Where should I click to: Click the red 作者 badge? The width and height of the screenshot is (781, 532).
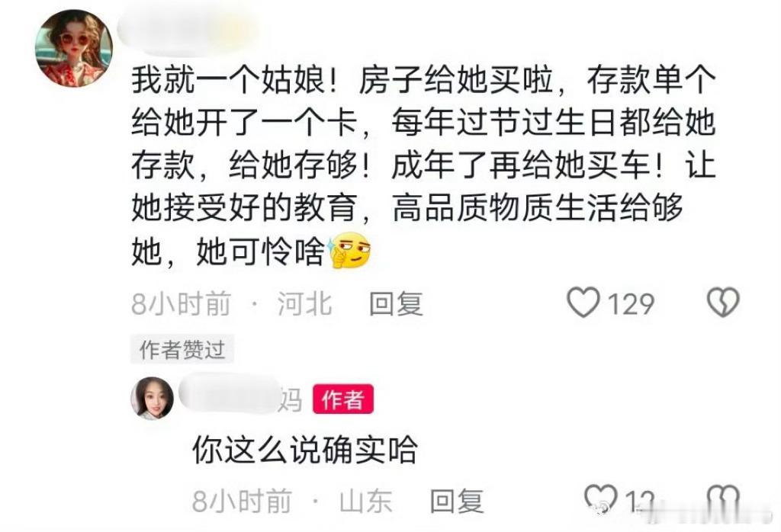pyautogui.click(x=343, y=399)
